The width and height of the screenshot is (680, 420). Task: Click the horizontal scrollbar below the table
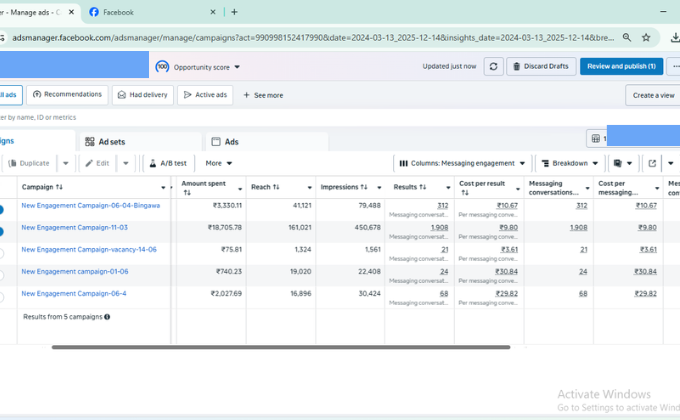pyautogui.click(x=280, y=347)
